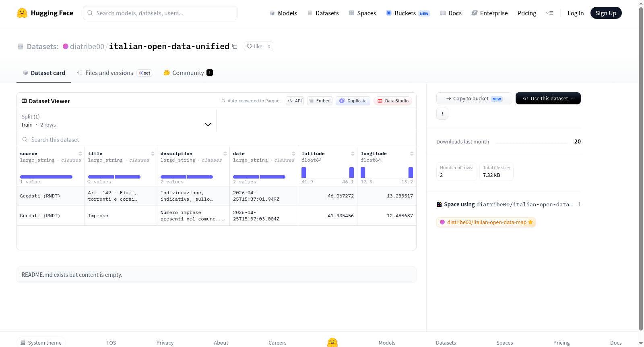Sort the latitude column
Viewport: 644px width, 347px height.
(x=353, y=154)
